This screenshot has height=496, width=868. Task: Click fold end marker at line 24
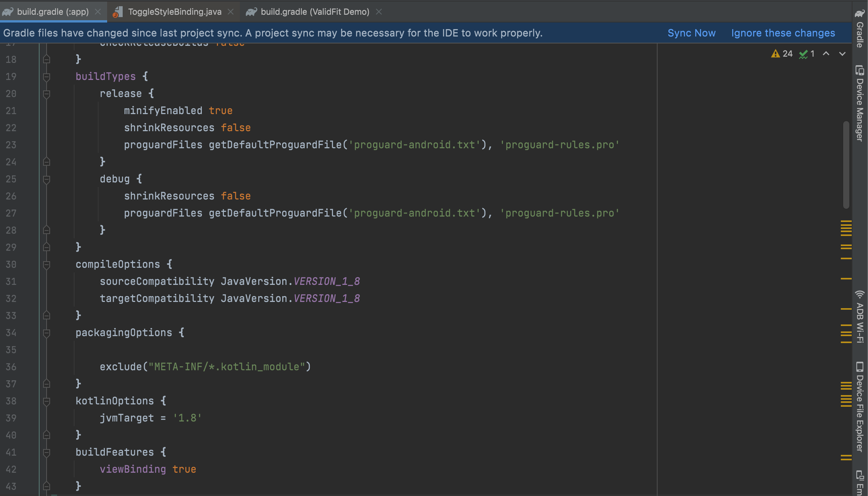(x=47, y=162)
